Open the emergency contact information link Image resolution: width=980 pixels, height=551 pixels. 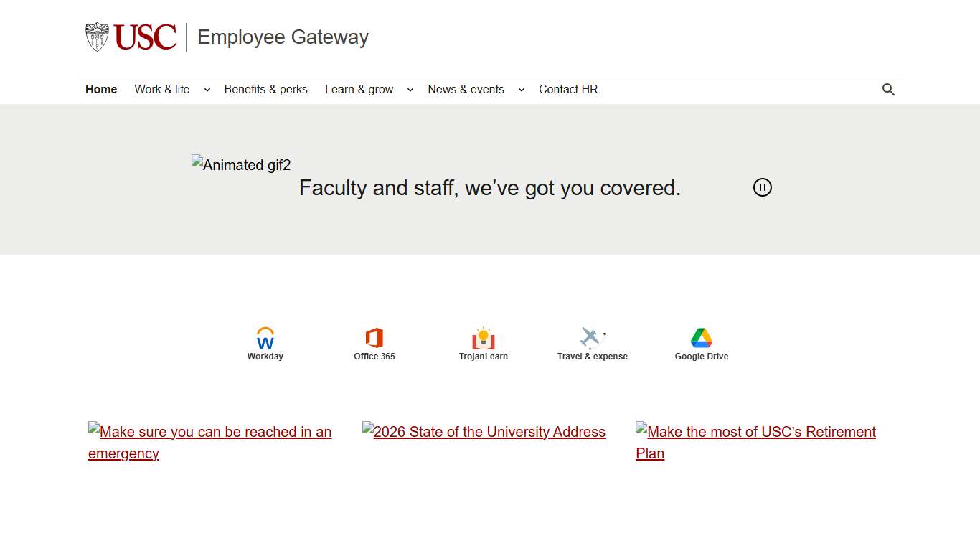point(209,442)
